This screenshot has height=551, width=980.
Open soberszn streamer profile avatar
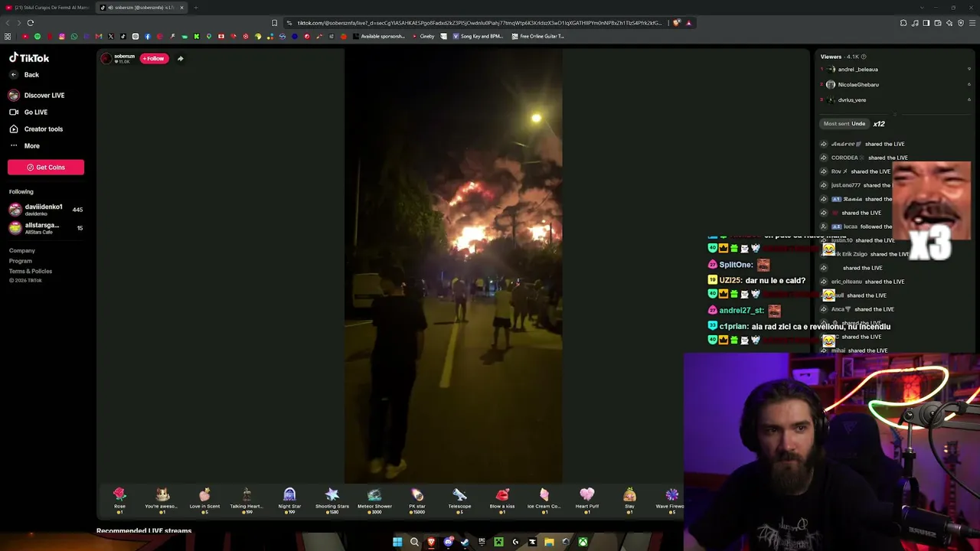pos(106,58)
